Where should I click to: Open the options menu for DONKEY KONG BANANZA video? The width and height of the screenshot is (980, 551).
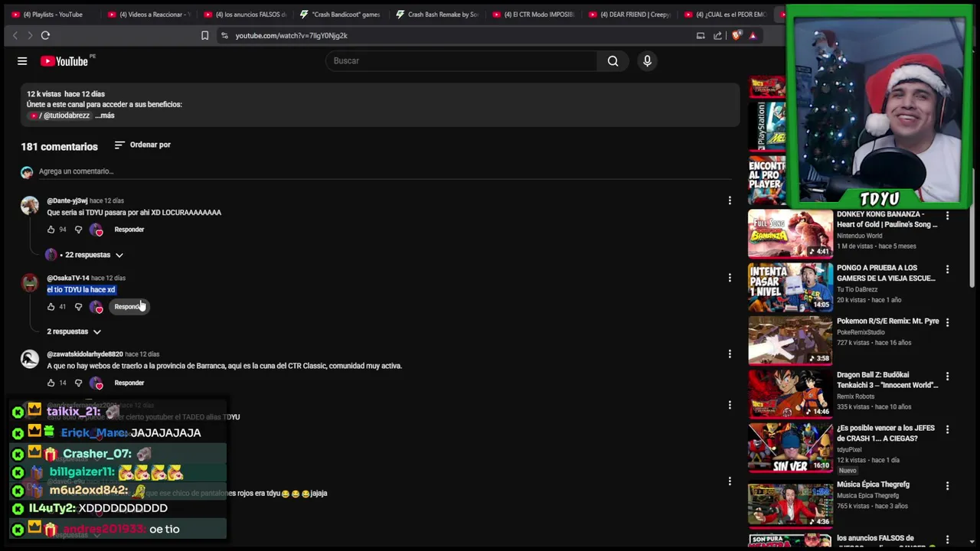[947, 217]
